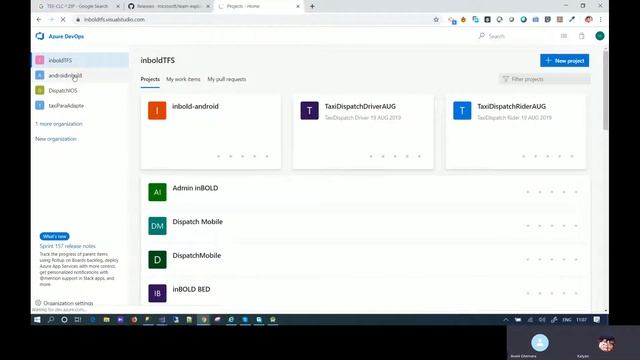
Task: Click the AI project avatar icon
Action: pyautogui.click(x=157, y=192)
